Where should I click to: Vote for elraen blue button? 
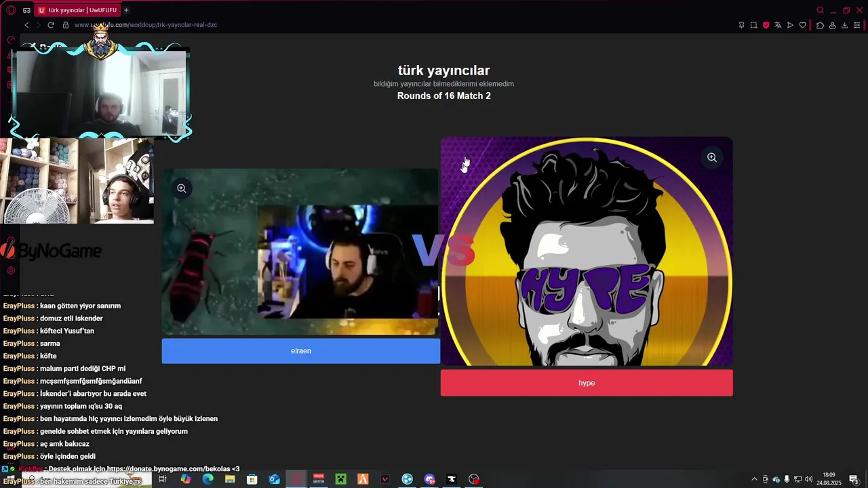click(301, 350)
